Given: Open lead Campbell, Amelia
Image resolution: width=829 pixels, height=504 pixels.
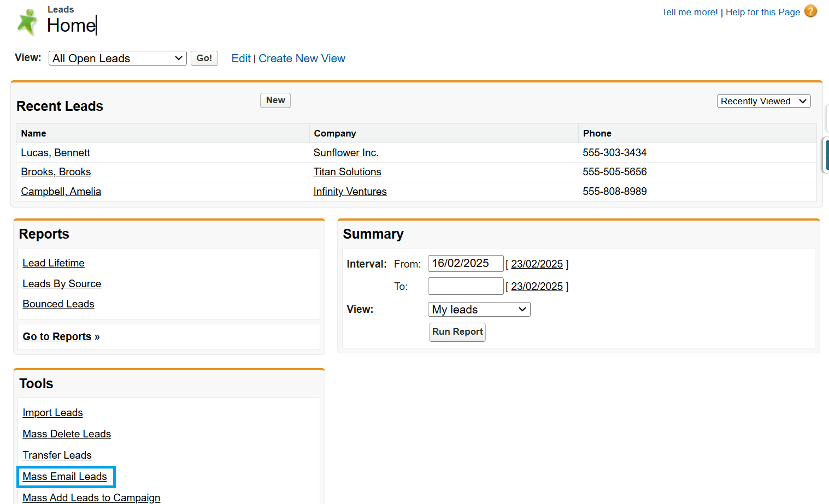Looking at the screenshot, I should tap(61, 192).
